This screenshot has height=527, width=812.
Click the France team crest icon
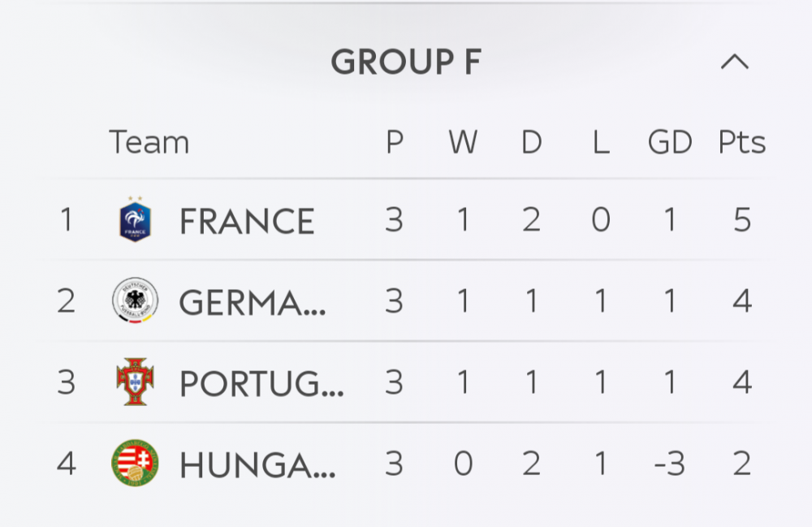(135, 220)
